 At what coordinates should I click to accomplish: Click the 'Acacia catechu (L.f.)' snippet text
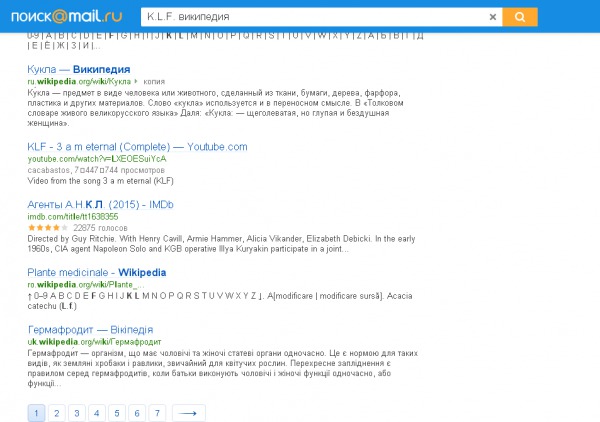coord(220,301)
